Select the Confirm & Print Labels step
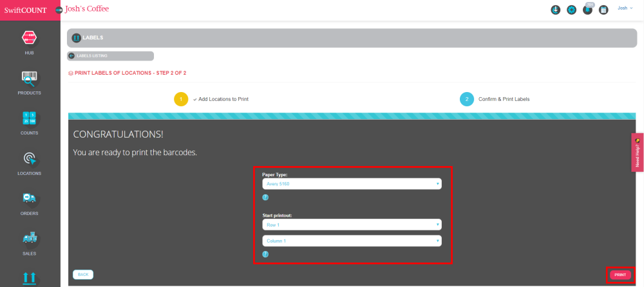 504,99
